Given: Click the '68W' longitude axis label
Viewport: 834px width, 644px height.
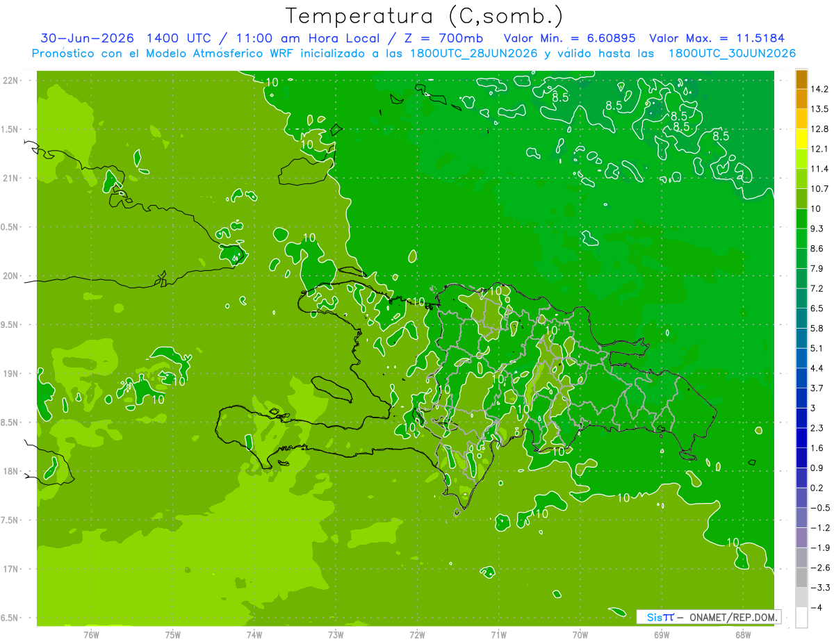Looking at the screenshot, I should (743, 635).
